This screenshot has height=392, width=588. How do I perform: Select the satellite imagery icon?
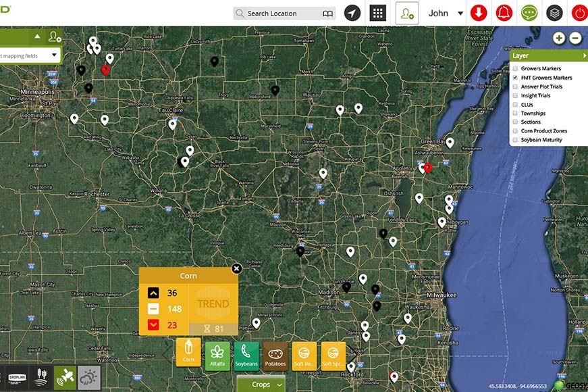click(x=65, y=376)
